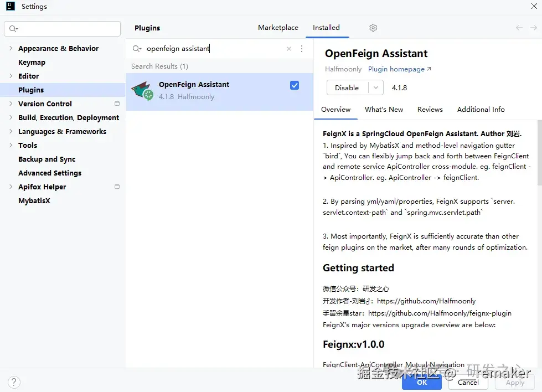Image resolution: width=542 pixels, height=392 pixels.
Task: Click into the plugin search field text
Action: pos(178,49)
